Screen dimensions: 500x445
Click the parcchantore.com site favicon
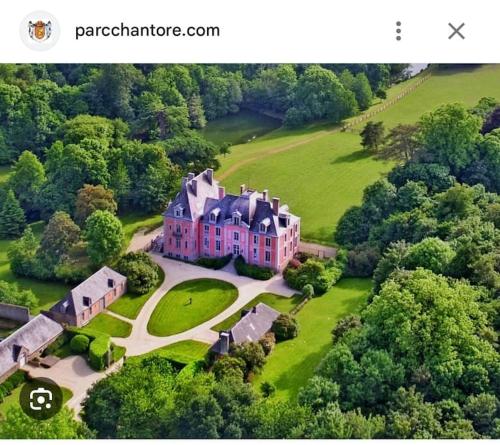(x=40, y=31)
